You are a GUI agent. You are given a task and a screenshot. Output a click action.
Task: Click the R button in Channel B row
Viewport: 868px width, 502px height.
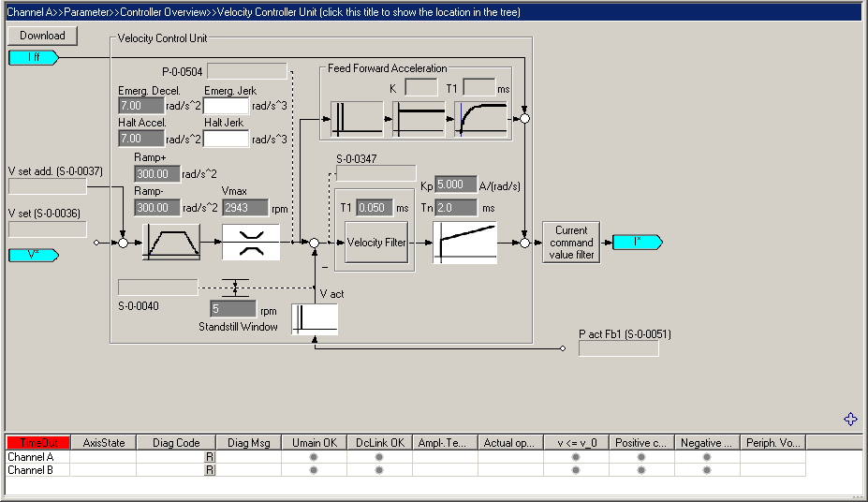(x=209, y=470)
